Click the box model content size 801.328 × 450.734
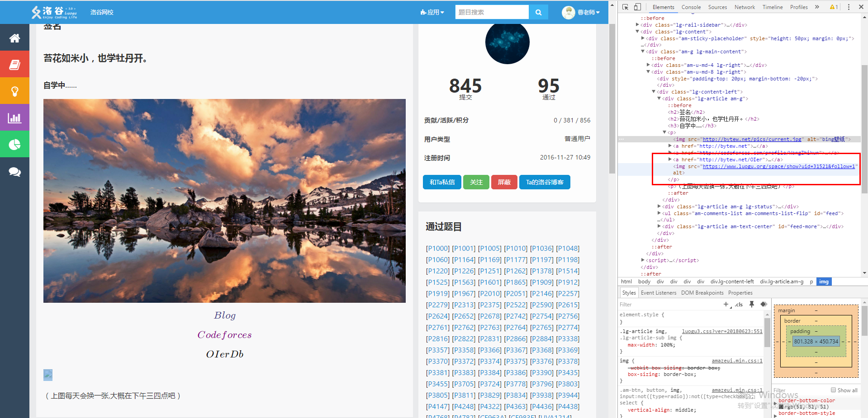This screenshot has width=868, height=418. pos(816,342)
